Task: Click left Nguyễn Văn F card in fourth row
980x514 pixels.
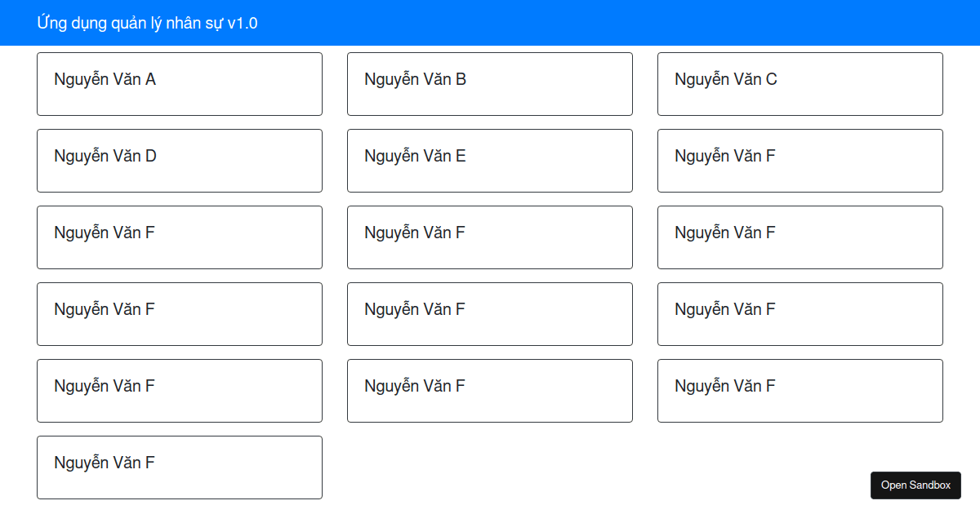Action: 180,314
